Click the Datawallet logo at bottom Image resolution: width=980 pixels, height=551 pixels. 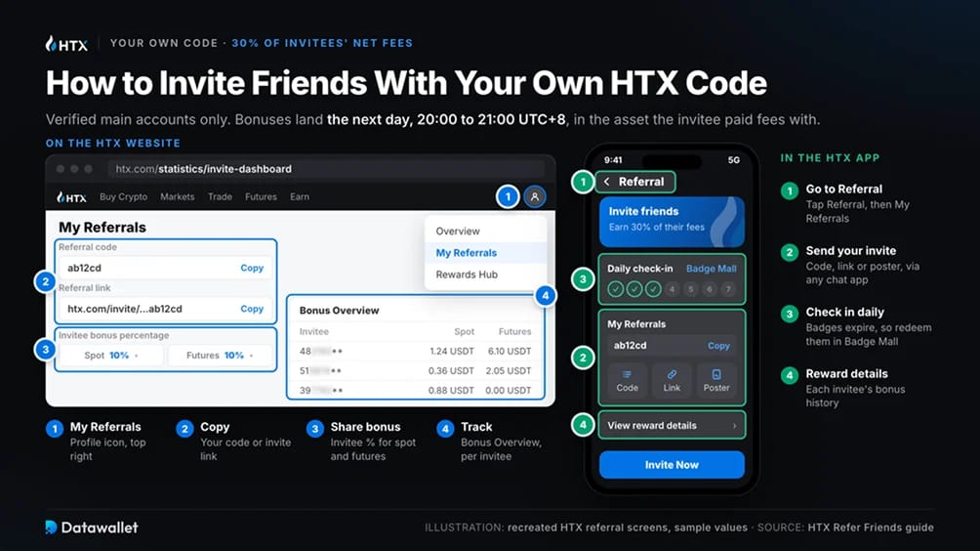(x=91, y=528)
